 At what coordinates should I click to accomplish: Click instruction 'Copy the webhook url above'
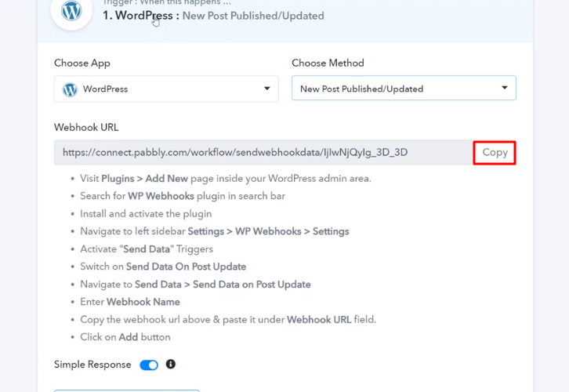point(228,319)
